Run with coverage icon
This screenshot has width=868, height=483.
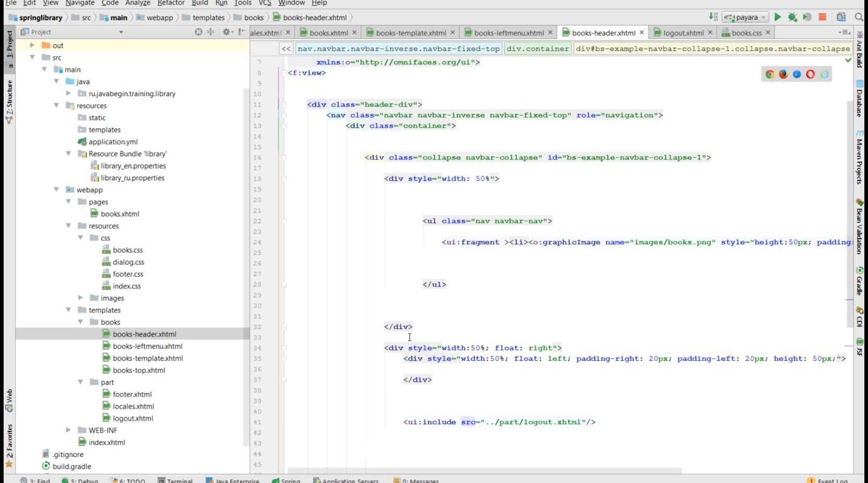click(807, 17)
